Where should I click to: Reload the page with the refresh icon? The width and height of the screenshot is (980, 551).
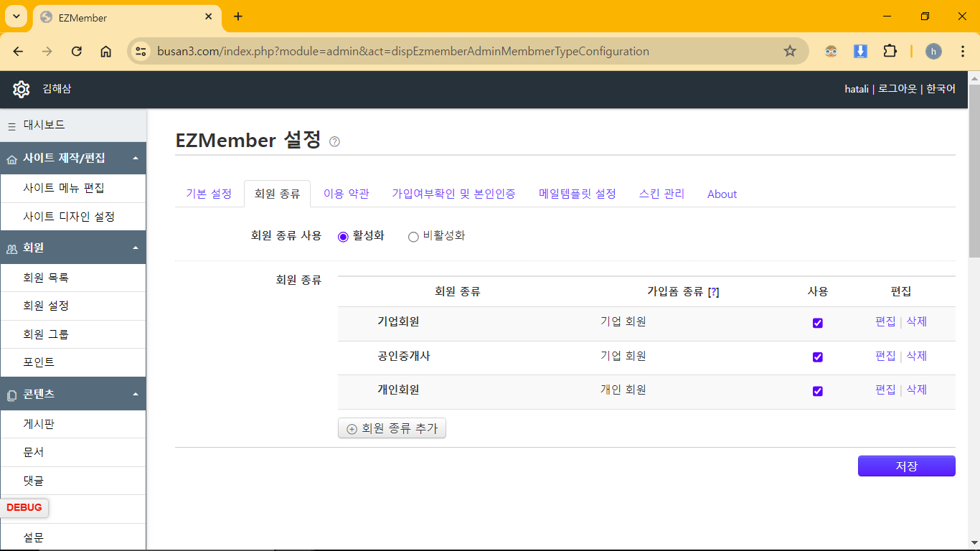[x=77, y=51]
